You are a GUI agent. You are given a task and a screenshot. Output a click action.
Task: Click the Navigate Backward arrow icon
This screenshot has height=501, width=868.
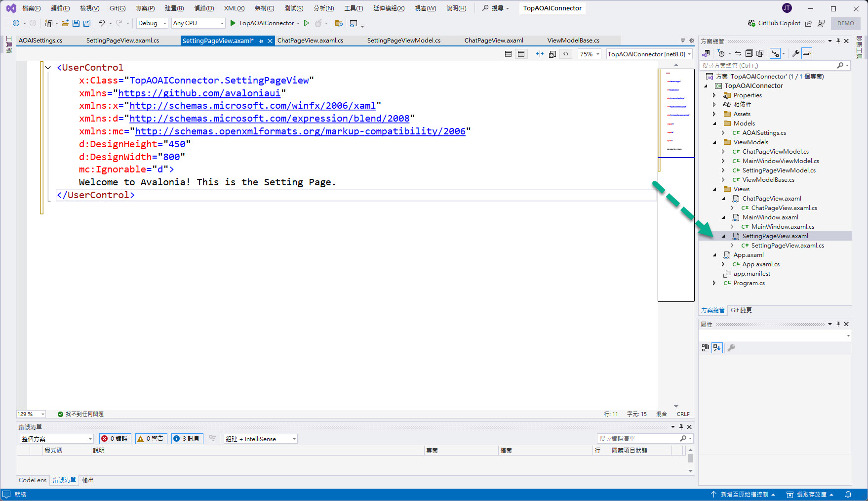point(16,23)
